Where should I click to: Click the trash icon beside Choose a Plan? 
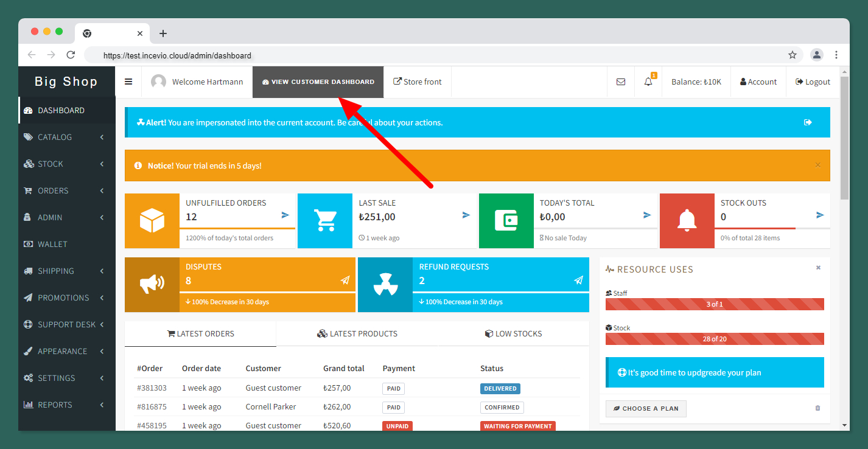tap(817, 408)
